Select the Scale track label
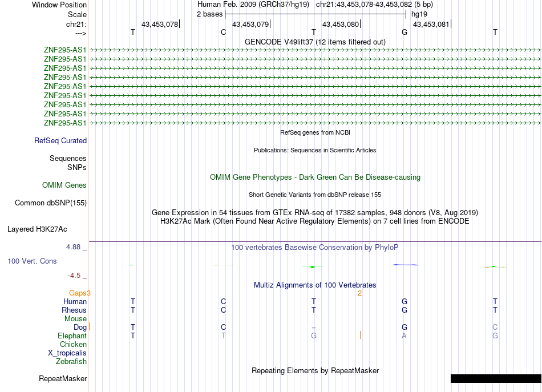The width and height of the screenshot is (542, 392). pos(77,14)
